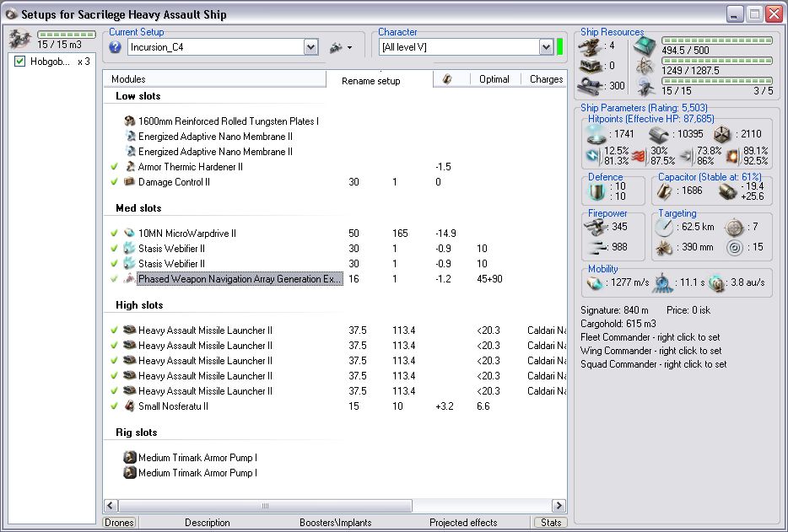This screenshot has width=788, height=532.
Task: Toggle first Stasis Webifier II checkmark
Action: pos(114,249)
